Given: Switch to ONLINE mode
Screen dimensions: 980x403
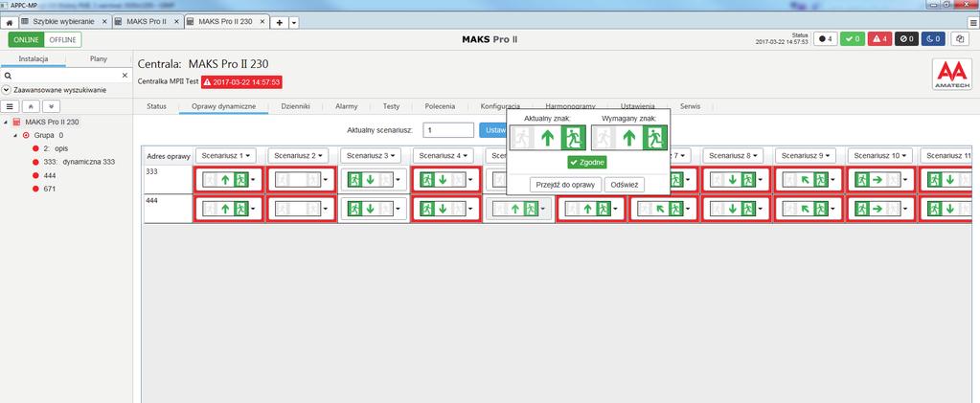Looking at the screenshot, I should 26,39.
